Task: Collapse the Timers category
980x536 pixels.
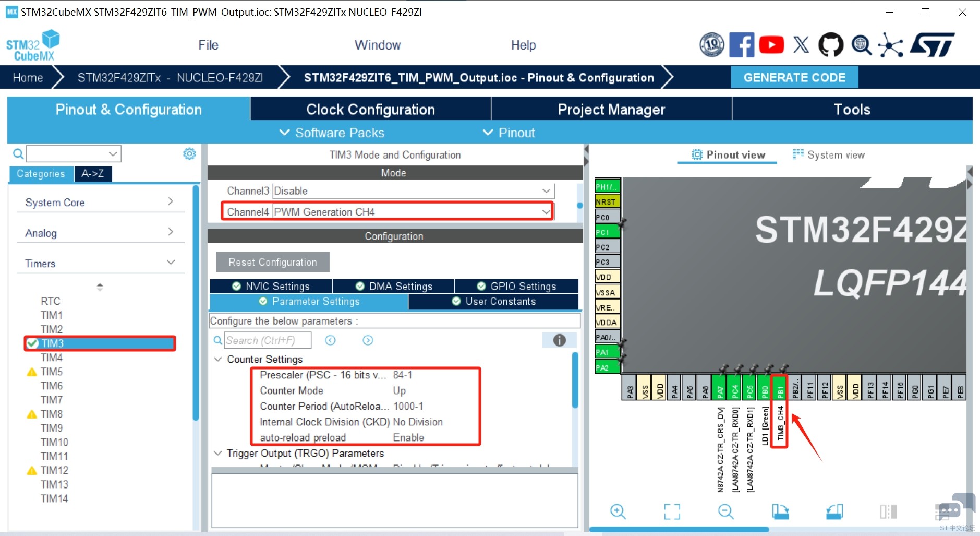Action: 100,263
